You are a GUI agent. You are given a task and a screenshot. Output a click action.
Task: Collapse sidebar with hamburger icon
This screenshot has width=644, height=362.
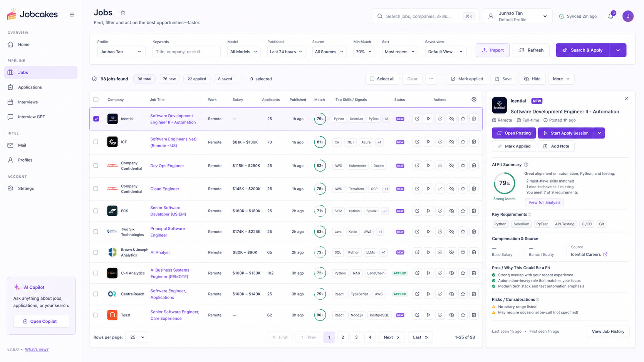72,15
